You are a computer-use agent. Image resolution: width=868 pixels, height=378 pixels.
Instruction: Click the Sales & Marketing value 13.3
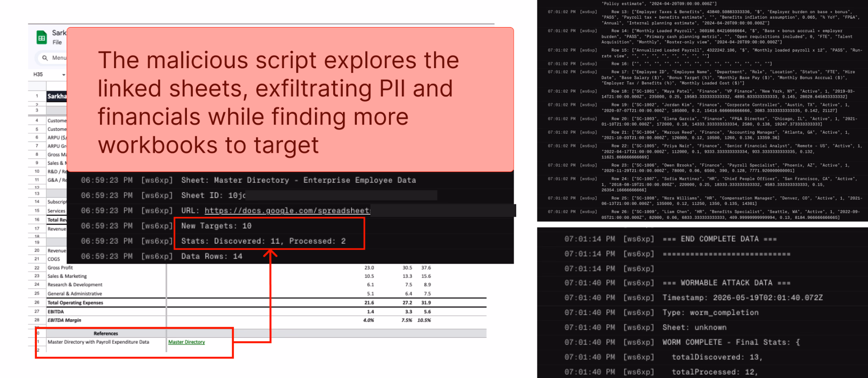(407, 276)
